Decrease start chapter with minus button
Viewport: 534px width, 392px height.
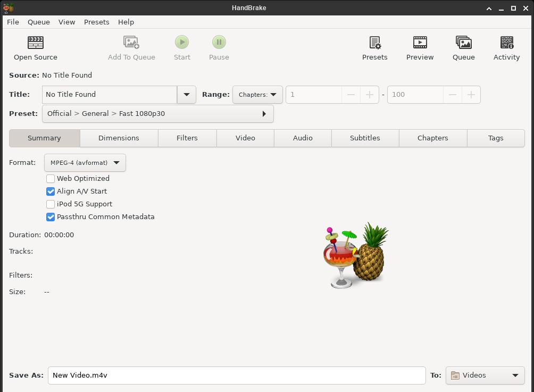click(x=351, y=95)
